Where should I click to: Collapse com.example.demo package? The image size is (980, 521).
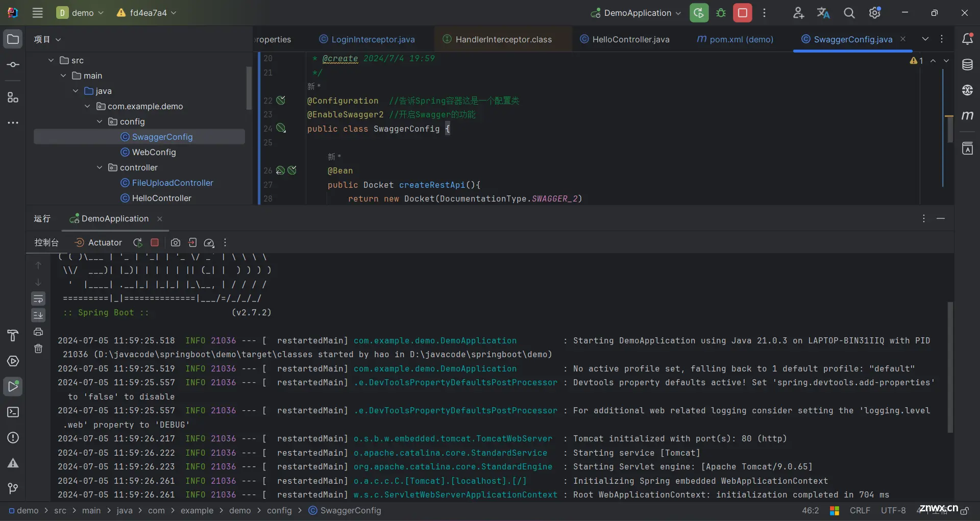point(87,106)
